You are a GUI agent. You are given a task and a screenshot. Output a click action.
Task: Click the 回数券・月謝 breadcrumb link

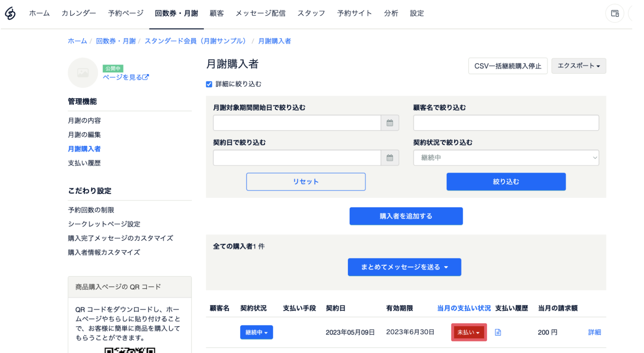point(116,41)
